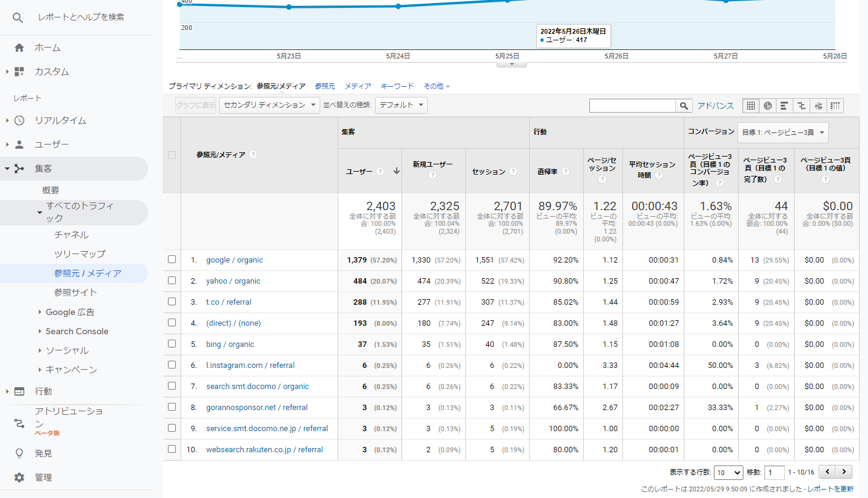The width and height of the screenshot is (868, 498).
Task: Tick the checkbox for t.co / referral
Action: click(172, 302)
